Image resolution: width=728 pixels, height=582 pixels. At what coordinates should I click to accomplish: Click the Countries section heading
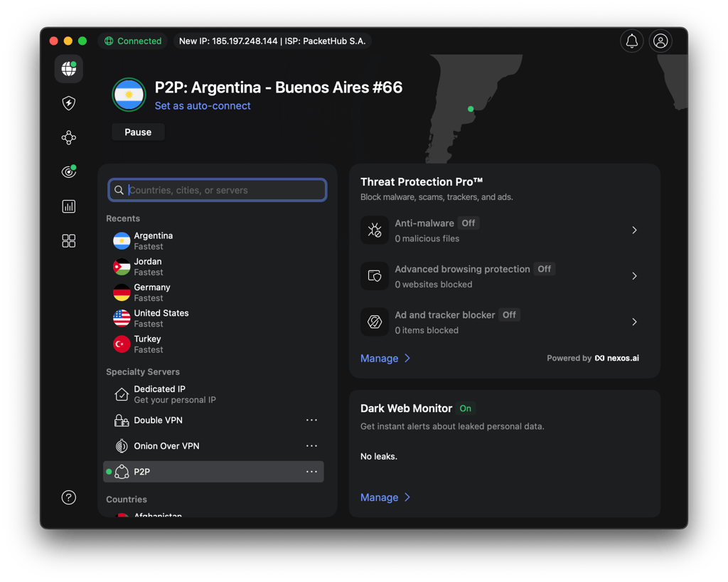[x=127, y=499]
